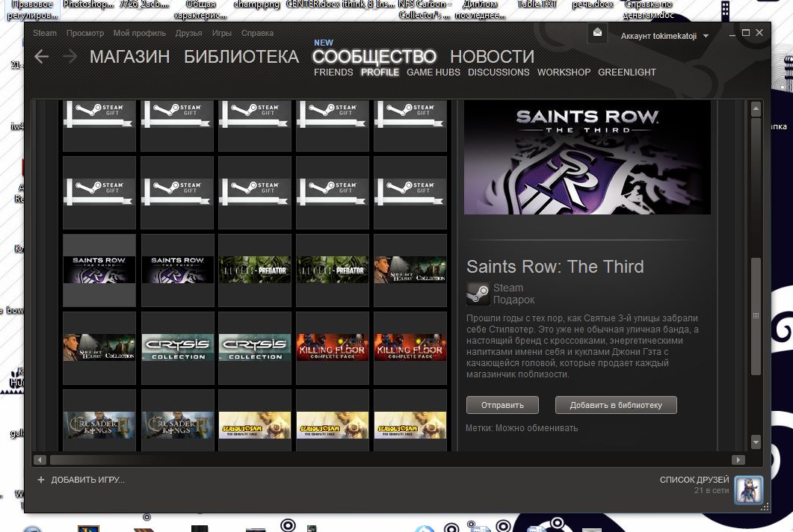The height and width of the screenshot is (532, 793).
Task: Click the Отправить button
Action: (502, 405)
